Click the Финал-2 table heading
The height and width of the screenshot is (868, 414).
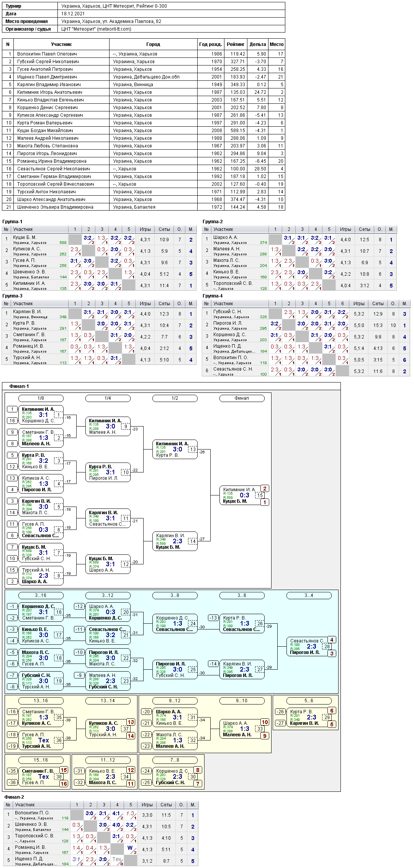click(x=14, y=797)
